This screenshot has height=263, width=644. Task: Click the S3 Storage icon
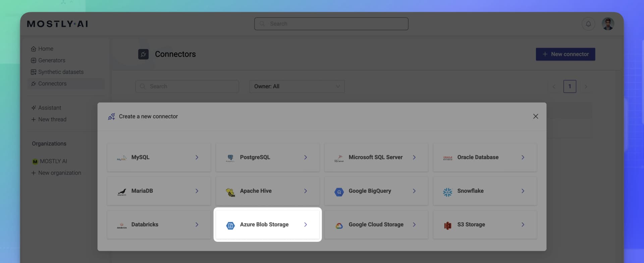[x=448, y=226]
